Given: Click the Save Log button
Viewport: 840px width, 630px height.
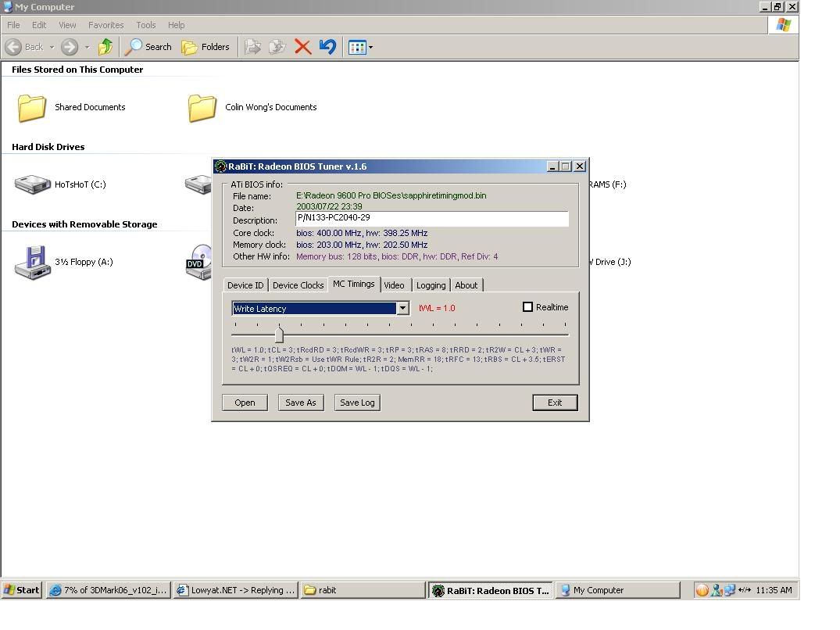Looking at the screenshot, I should [x=357, y=403].
